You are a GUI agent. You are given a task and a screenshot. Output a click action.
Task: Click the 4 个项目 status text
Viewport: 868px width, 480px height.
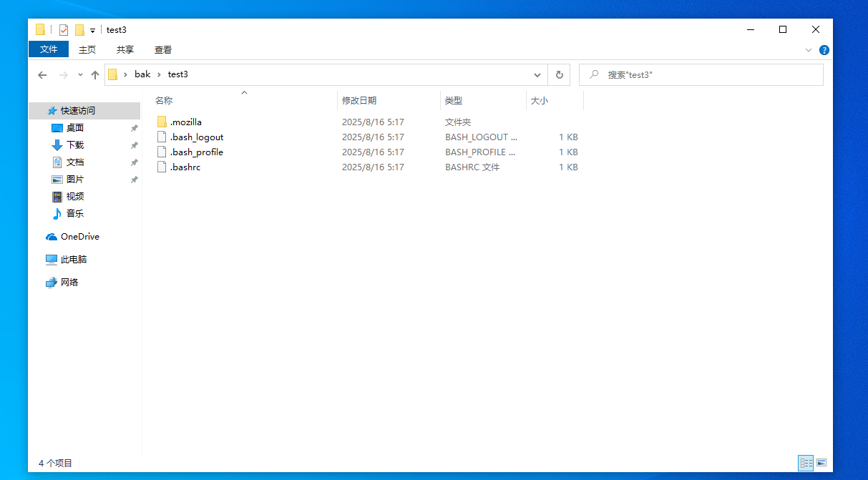pyautogui.click(x=55, y=464)
